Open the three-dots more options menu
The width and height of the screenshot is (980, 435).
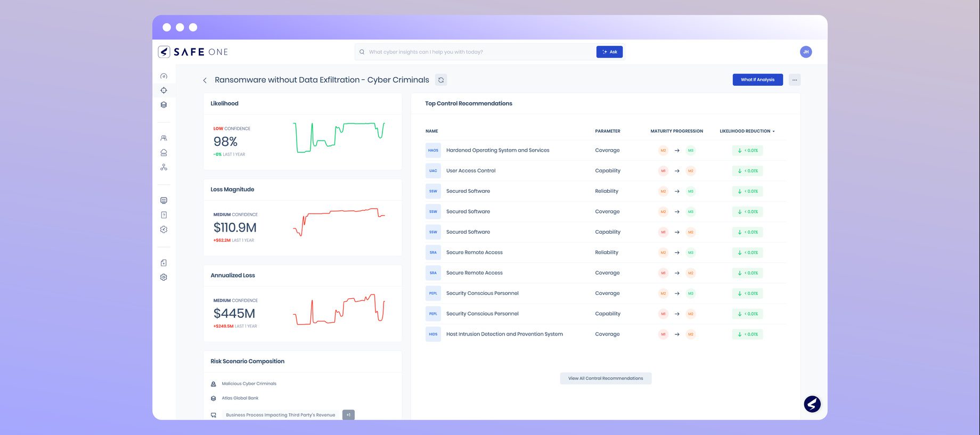[794, 80]
